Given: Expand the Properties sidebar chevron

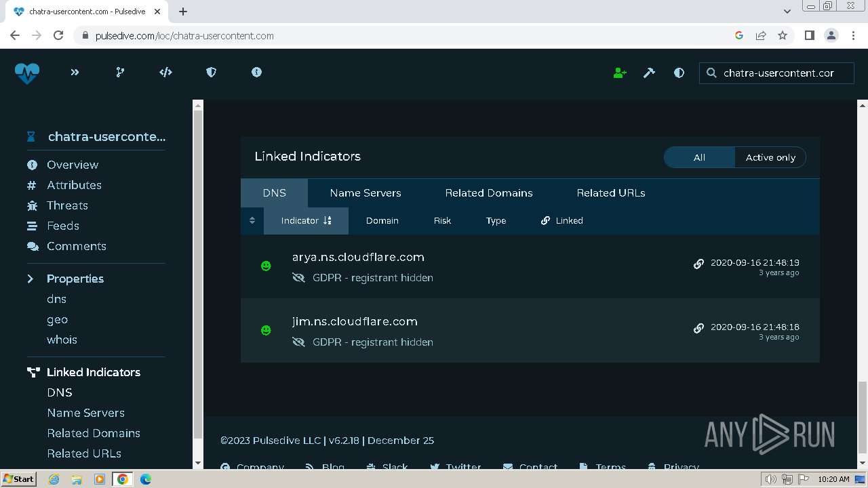Looking at the screenshot, I should click(x=31, y=279).
